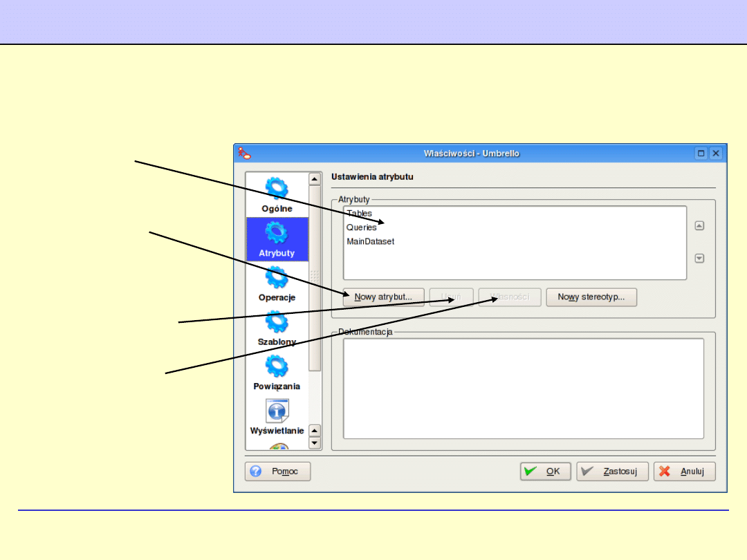Go to the Powiązania page
The image size is (747, 560).
277,372
